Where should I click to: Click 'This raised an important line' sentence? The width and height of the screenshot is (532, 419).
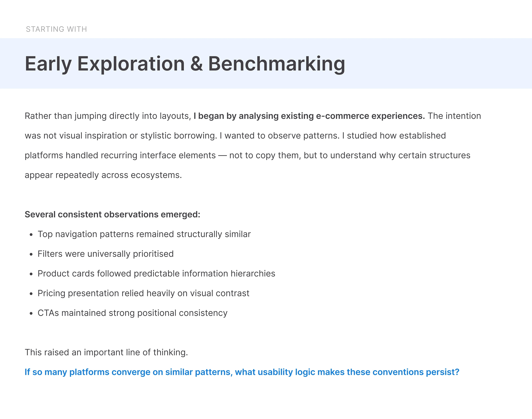click(x=106, y=352)
